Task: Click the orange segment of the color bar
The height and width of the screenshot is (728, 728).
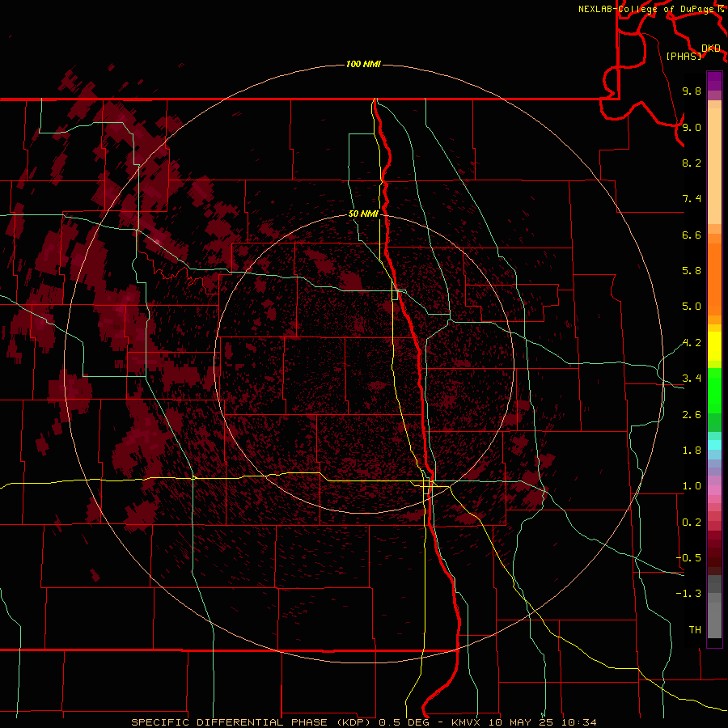Action: 714,280
